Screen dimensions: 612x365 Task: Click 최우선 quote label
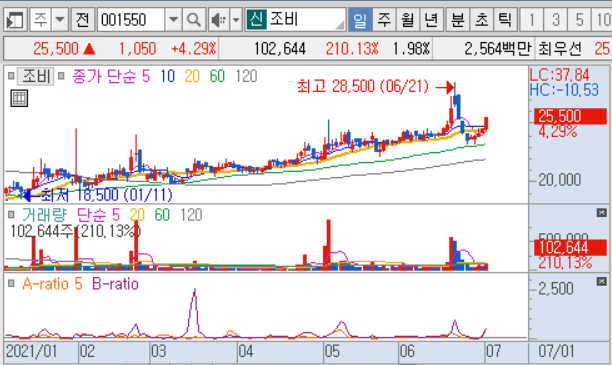pos(560,49)
